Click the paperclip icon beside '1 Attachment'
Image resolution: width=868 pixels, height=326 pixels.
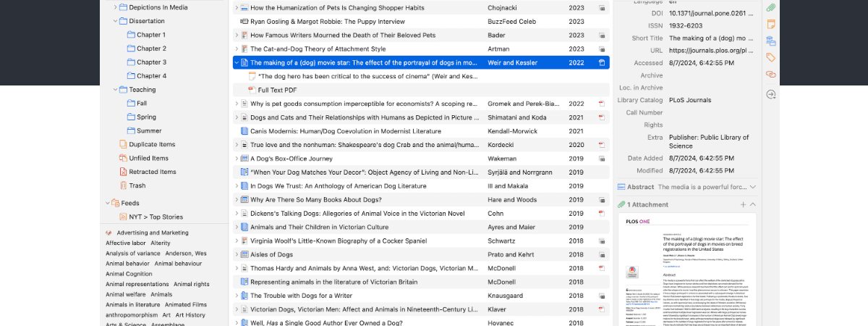pyautogui.click(x=621, y=205)
